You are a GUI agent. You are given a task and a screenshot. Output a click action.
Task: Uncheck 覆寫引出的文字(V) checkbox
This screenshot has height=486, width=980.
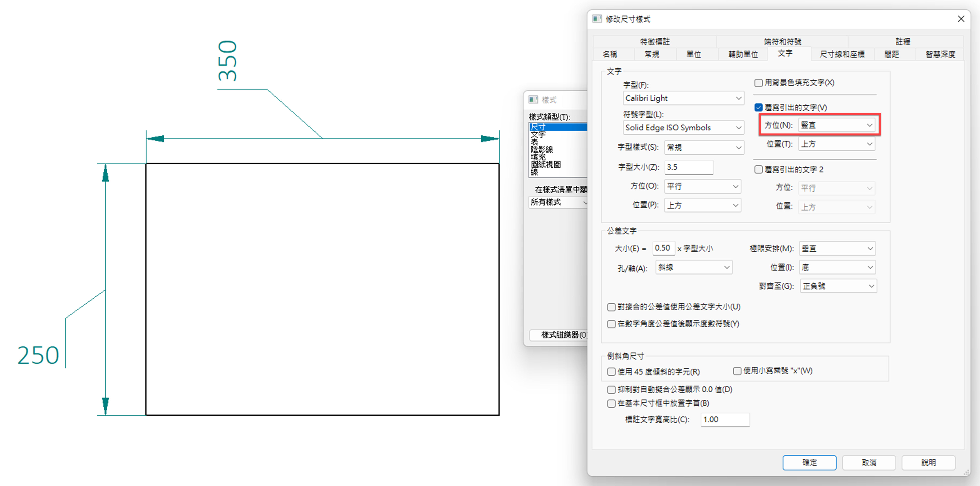tap(758, 108)
